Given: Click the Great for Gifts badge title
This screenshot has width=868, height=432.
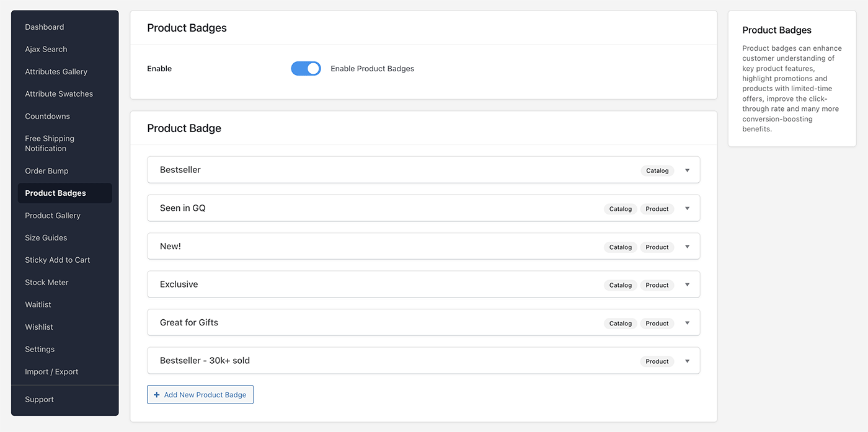Looking at the screenshot, I should 189,323.
